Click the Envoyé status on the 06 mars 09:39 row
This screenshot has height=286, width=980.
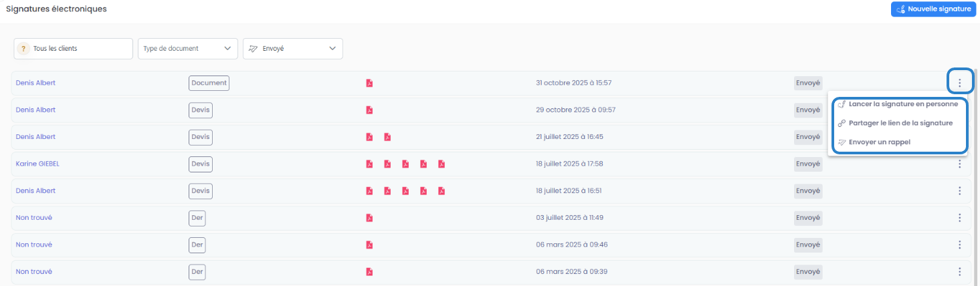[808, 272]
